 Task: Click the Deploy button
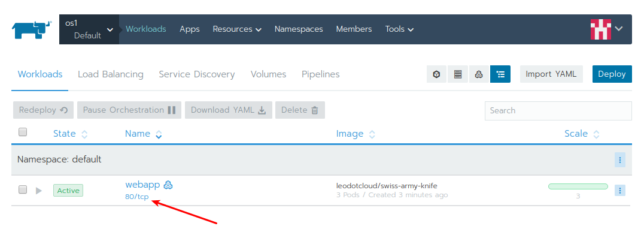[x=612, y=74]
